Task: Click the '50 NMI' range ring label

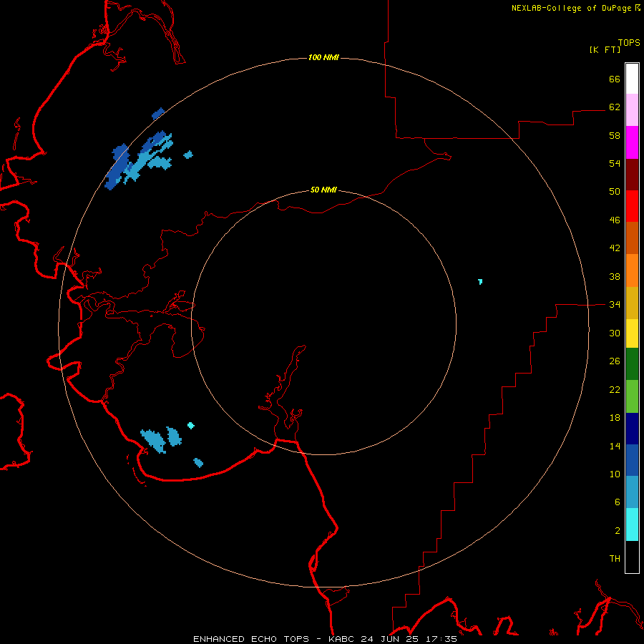Action: click(323, 190)
